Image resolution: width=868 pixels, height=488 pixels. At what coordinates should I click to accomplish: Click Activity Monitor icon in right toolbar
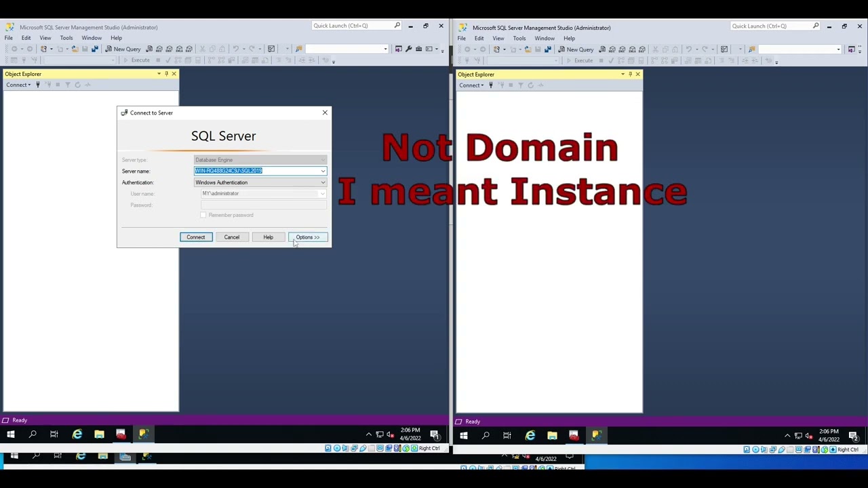[724, 49]
